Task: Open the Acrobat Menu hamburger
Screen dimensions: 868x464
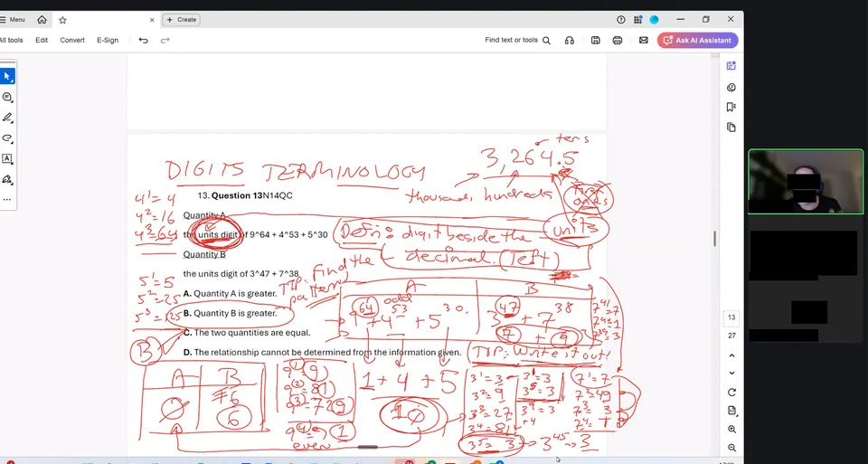Action: pos(12,20)
